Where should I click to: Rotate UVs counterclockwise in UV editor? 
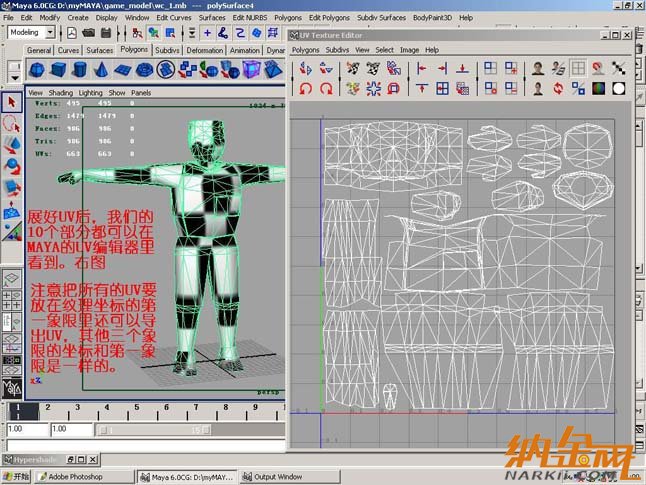(x=306, y=88)
